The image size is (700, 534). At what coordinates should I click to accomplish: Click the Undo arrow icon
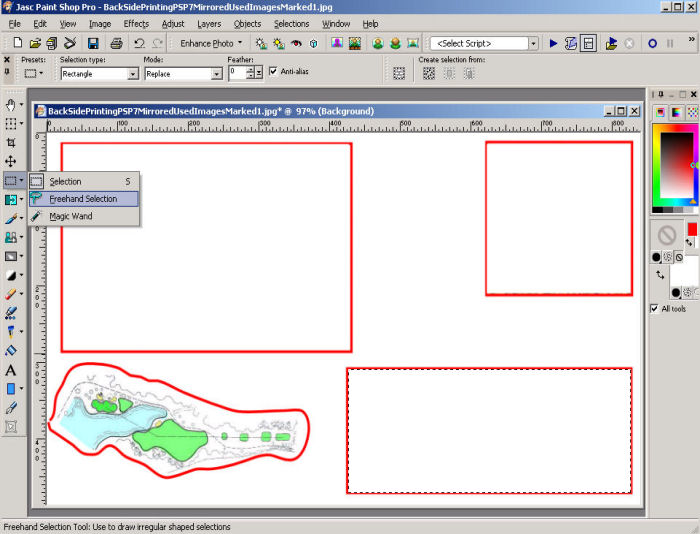coord(140,44)
